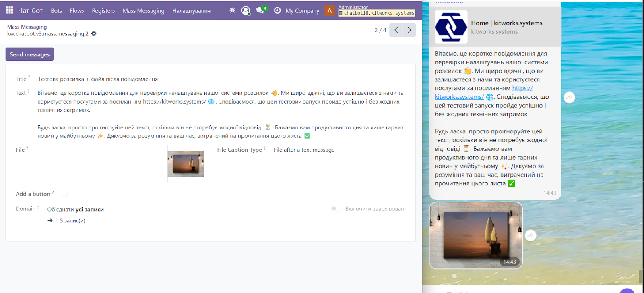Open the Registers menu

pos(103,11)
